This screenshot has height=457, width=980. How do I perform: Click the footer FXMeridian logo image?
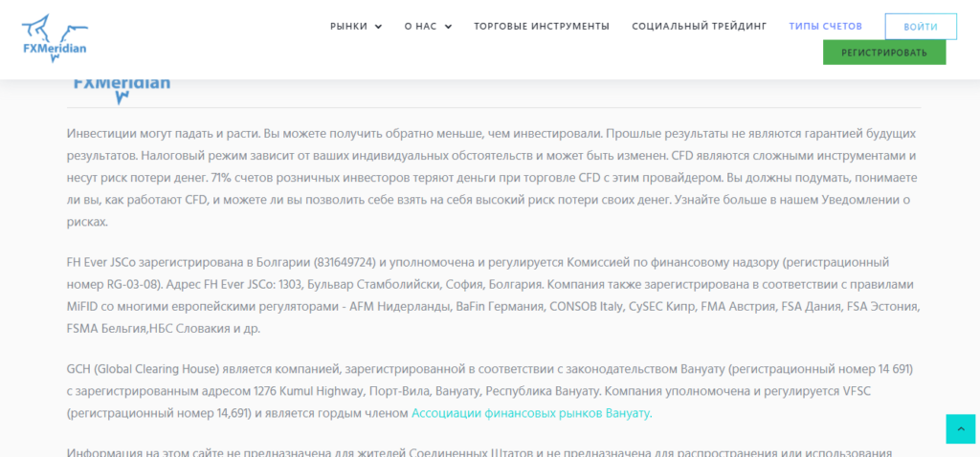tap(122, 91)
